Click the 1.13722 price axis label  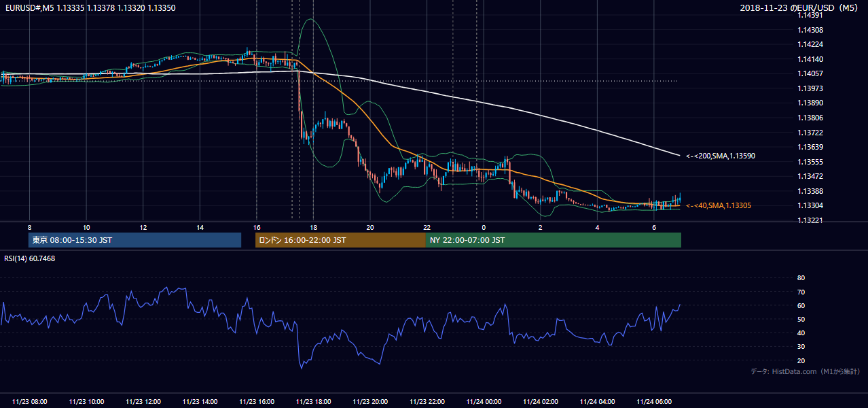(811, 133)
